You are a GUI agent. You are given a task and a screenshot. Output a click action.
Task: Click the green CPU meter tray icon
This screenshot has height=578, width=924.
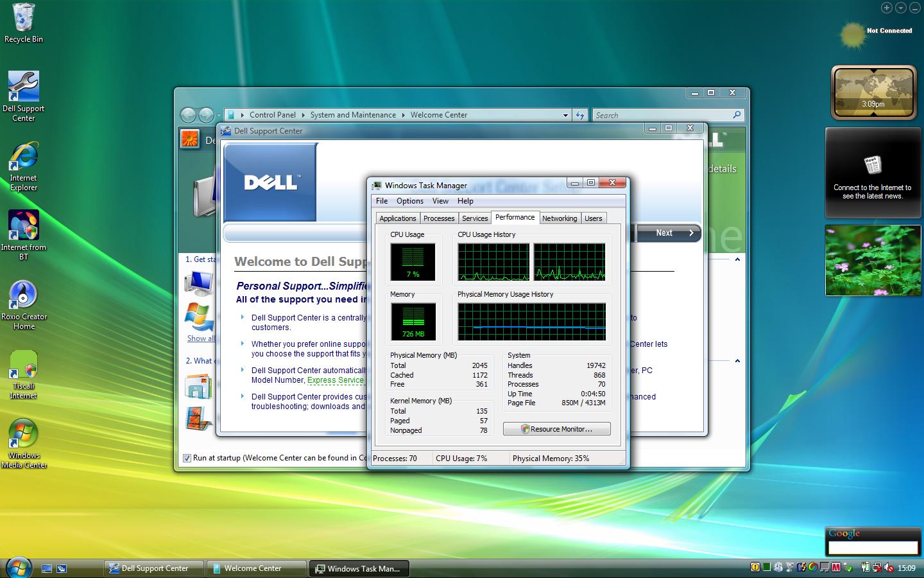(767, 567)
